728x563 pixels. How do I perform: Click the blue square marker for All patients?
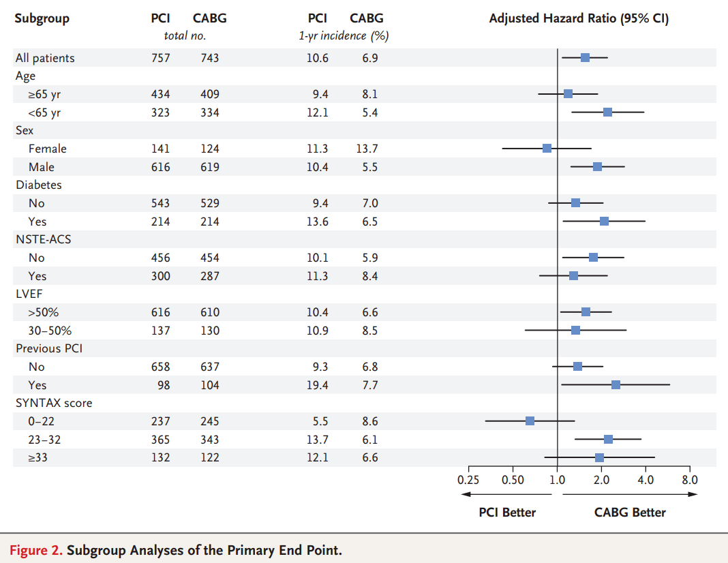click(585, 57)
